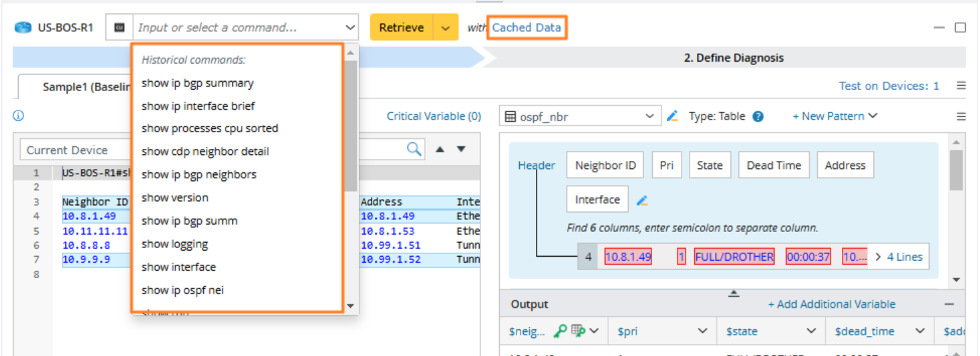Edit header columns with pencil icon

[642, 200]
